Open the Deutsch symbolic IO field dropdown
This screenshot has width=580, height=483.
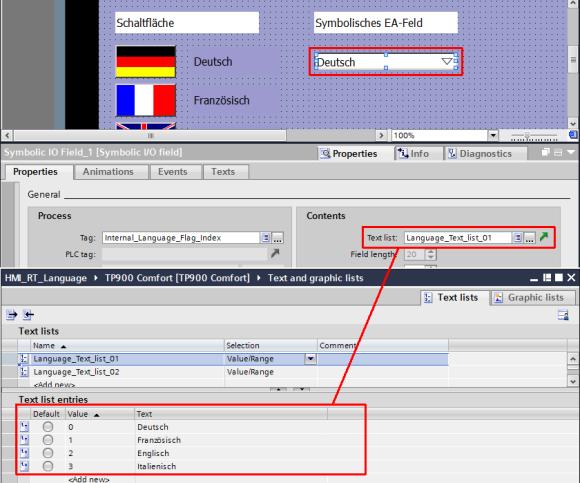click(447, 61)
